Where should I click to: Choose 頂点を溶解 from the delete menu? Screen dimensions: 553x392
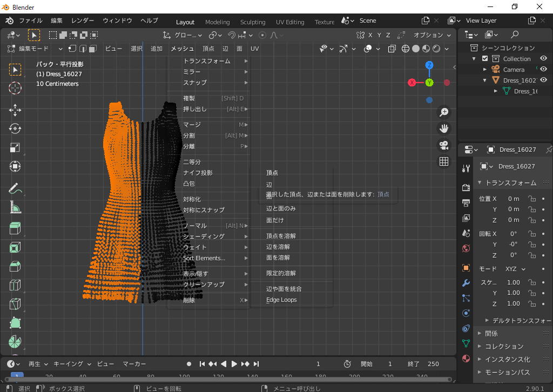[281, 235]
